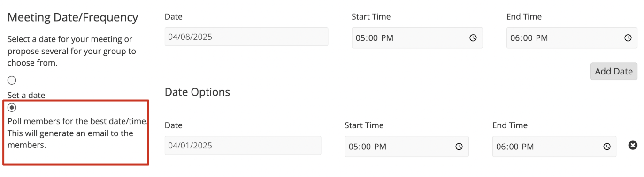Click the Date Options heading
This screenshot has height=177, width=644.
coord(197,92)
